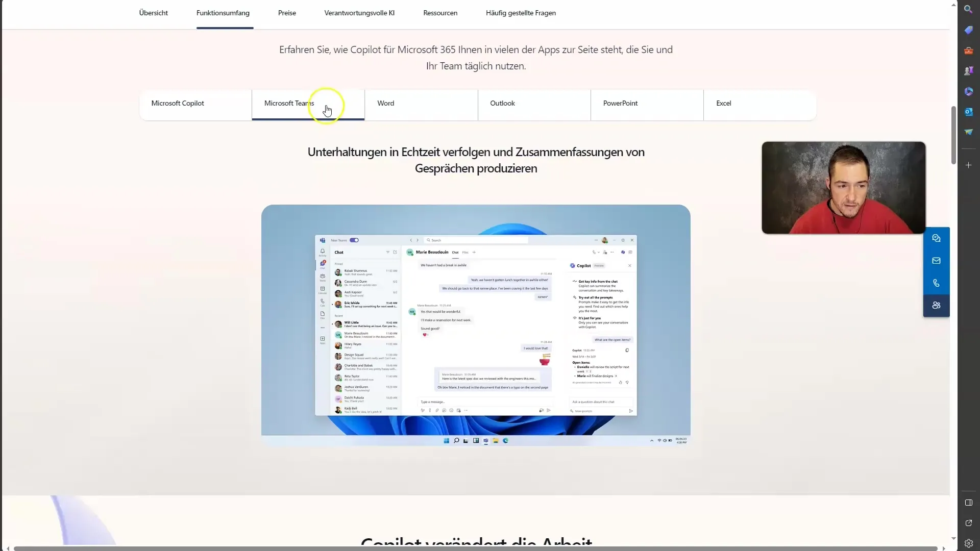Viewport: 980px width, 551px height.
Task: Switch to the Excel app tab
Action: point(760,105)
